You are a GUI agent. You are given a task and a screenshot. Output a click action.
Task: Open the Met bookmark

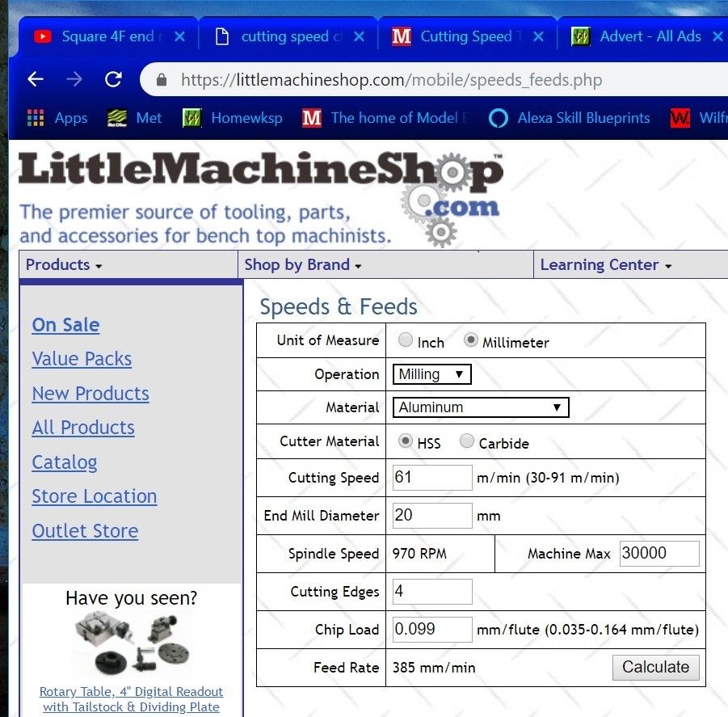coord(135,118)
